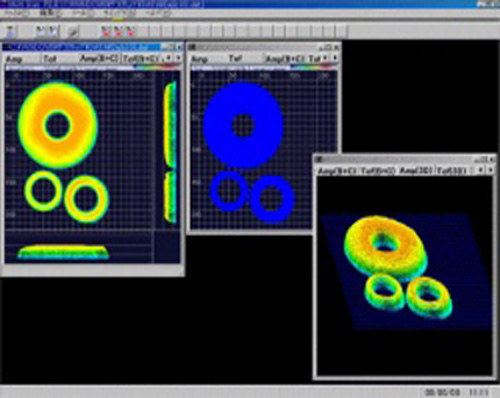Open the Tof(3D) tab in the 3D view window
This screenshot has width=500, height=398.
click(452, 171)
